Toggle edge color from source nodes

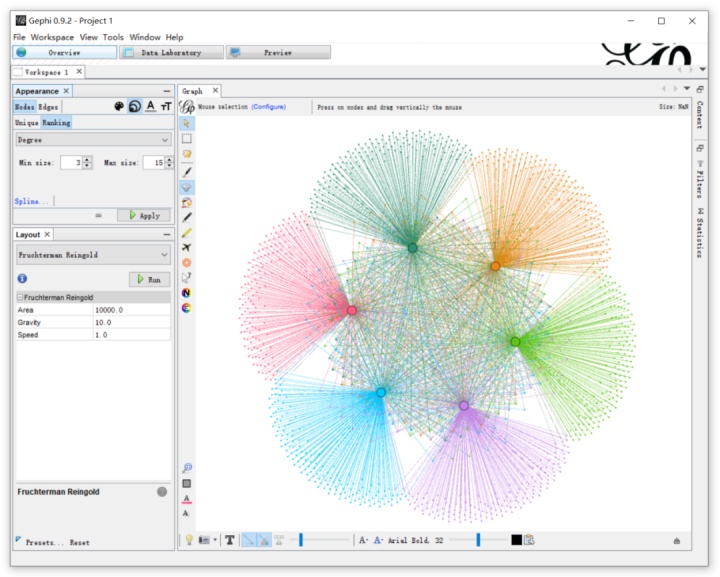[264, 540]
